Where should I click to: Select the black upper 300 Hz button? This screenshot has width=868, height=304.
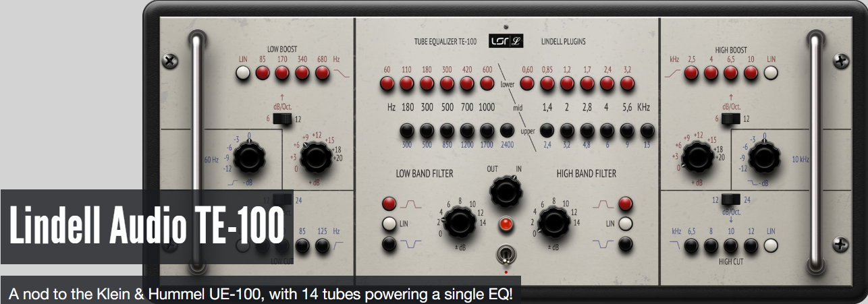(407, 131)
